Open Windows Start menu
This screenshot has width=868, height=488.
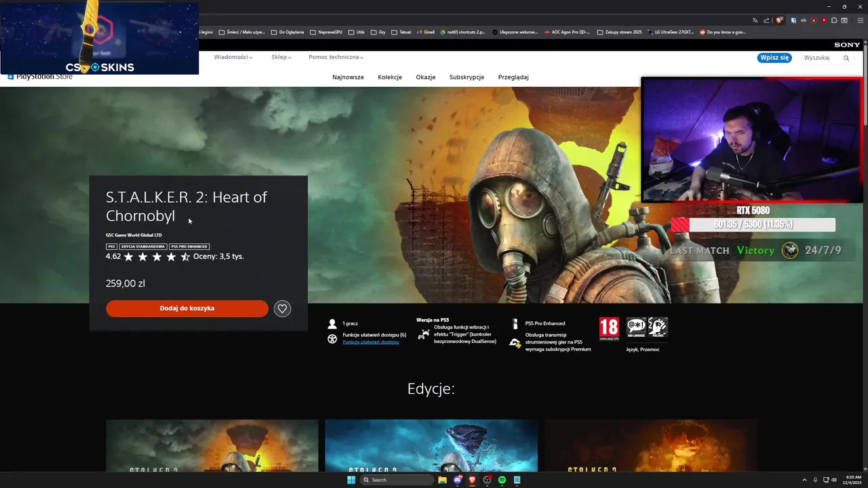[351, 480]
